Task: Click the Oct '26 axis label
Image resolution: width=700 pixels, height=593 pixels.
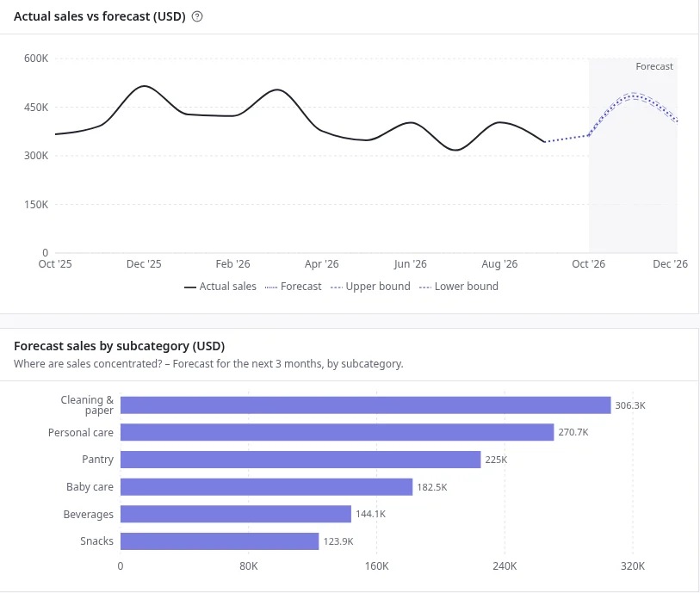Action: point(588,264)
